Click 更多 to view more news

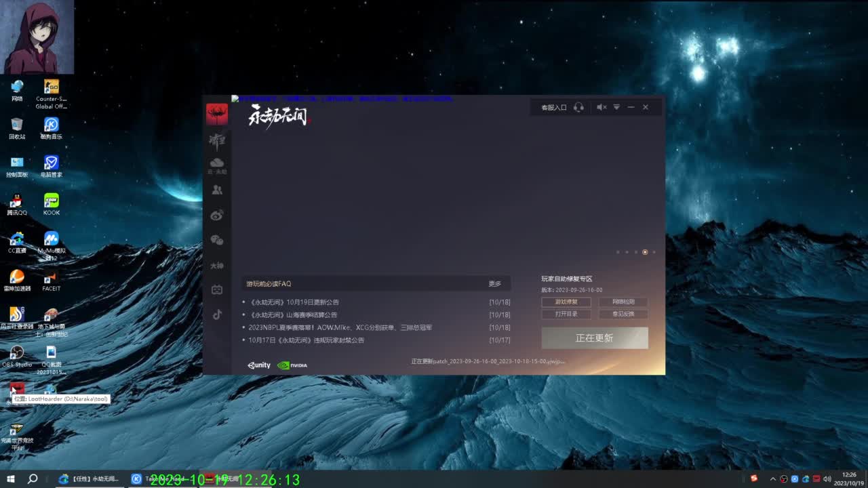(x=495, y=283)
